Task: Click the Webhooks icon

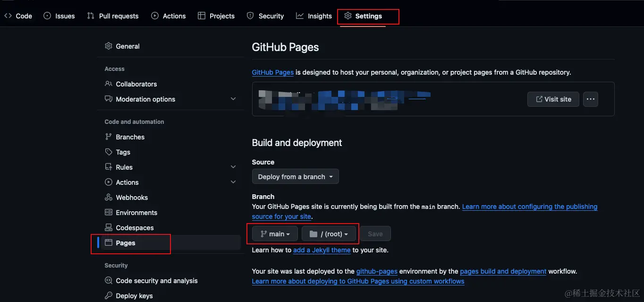Action: 109,197
